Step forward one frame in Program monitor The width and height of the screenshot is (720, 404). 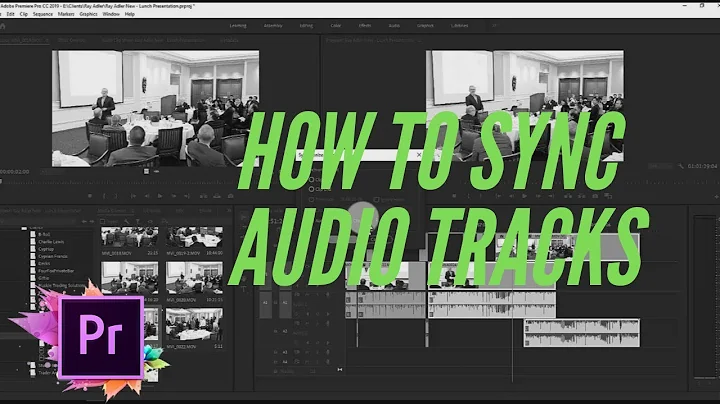[538, 196]
